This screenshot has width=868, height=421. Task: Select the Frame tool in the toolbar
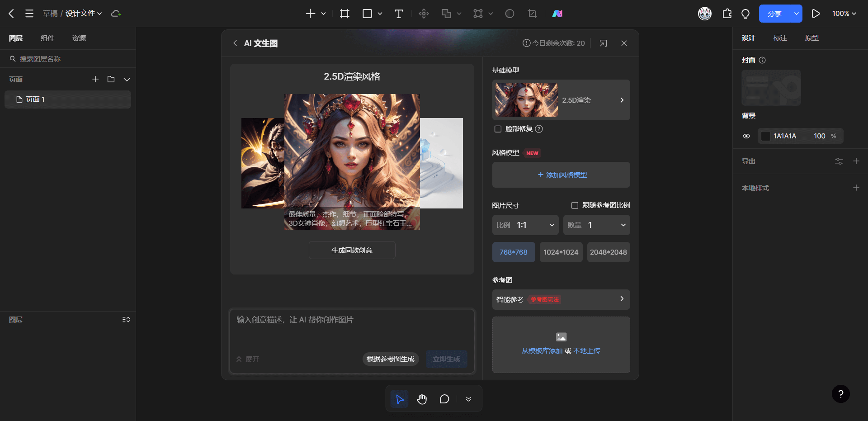pos(344,14)
